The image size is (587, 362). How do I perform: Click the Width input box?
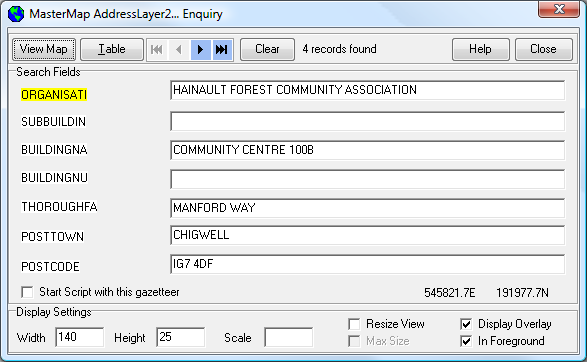[80, 337]
